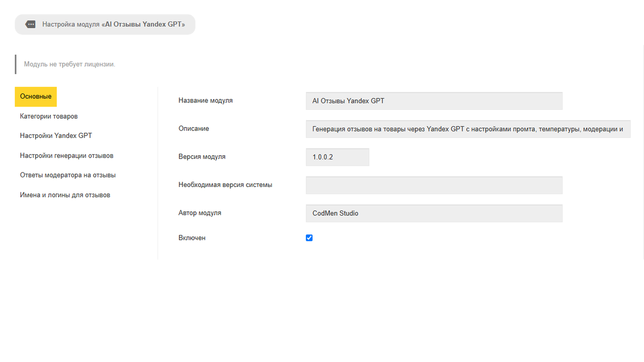The width and height of the screenshot is (644, 362).
Task: Click the Включен label text
Action: tap(192, 238)
